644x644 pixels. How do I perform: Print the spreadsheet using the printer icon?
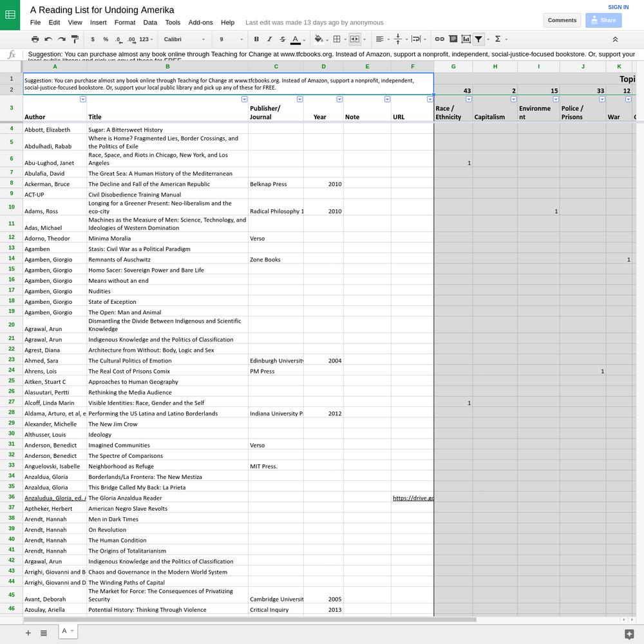tap(35, 39)
